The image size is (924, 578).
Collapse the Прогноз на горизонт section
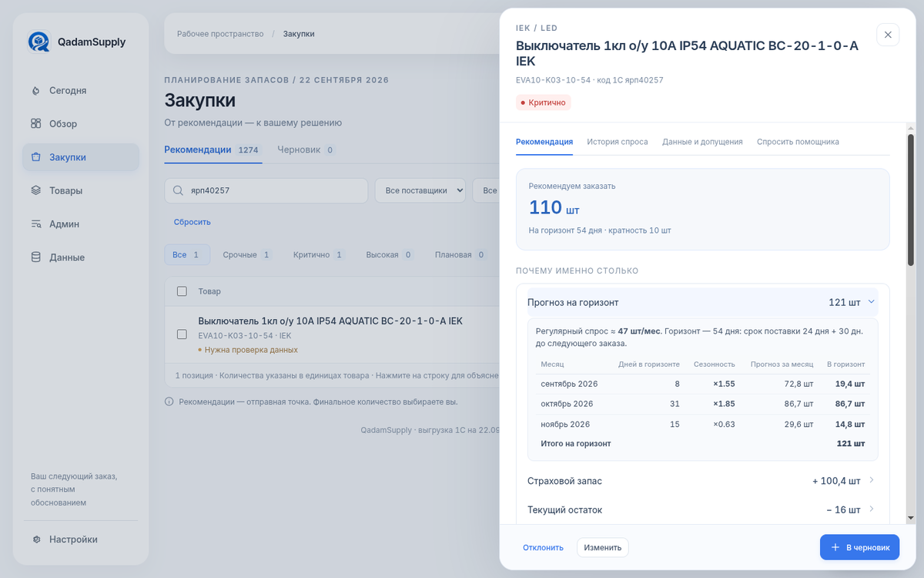point(702,302)
